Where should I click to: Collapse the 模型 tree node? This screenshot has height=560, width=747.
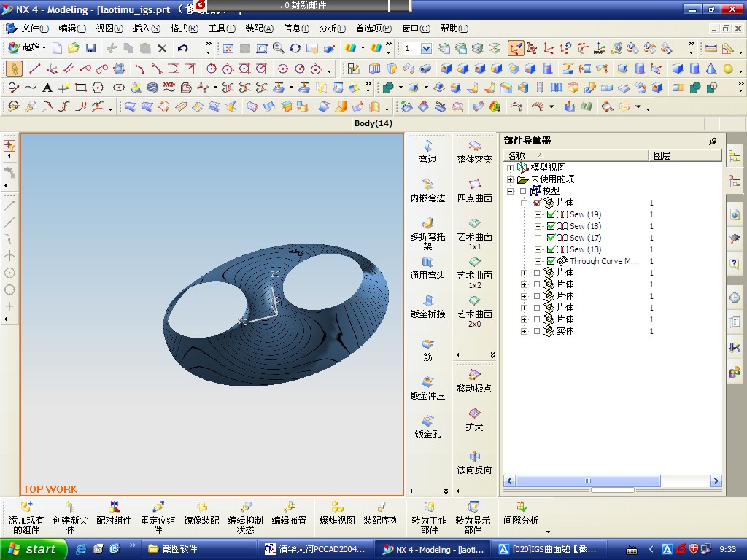[510, 191]
